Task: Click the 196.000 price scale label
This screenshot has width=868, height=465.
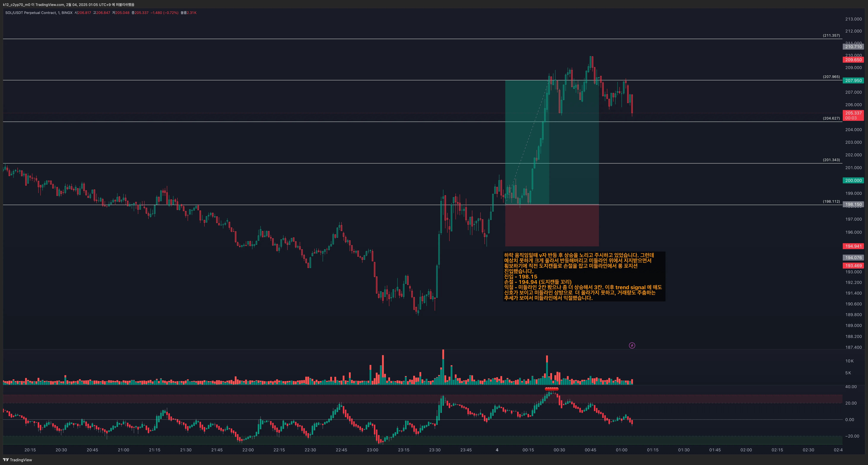Action: tap(853, 232)
